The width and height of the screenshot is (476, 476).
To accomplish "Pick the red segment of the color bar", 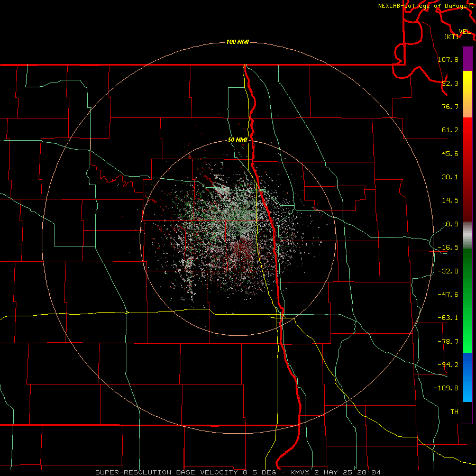I will 467,169.
